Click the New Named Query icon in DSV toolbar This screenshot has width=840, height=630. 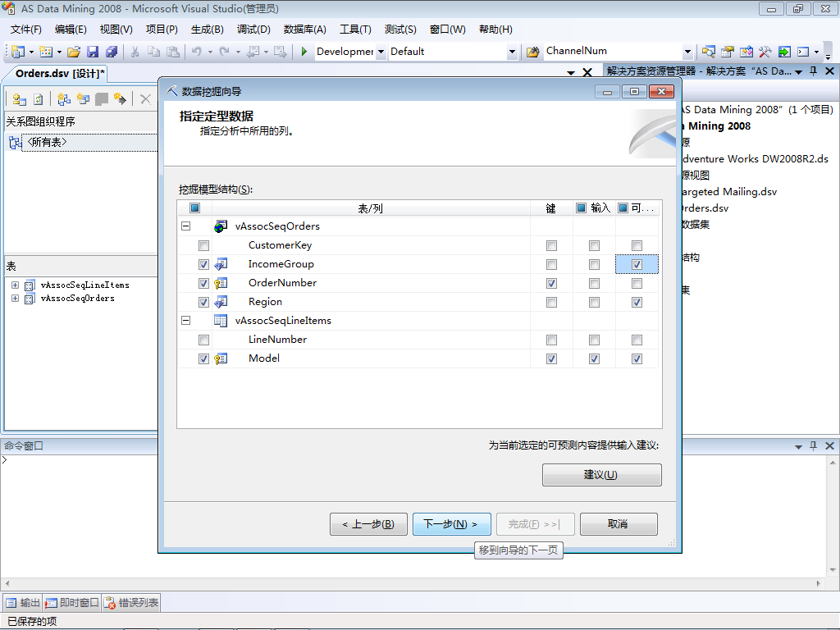(x=83, y=99)
